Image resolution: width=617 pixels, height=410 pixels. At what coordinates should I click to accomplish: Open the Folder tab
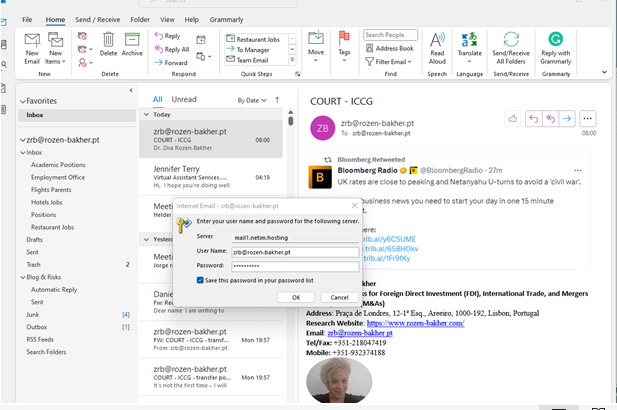[x=140, y=20]
